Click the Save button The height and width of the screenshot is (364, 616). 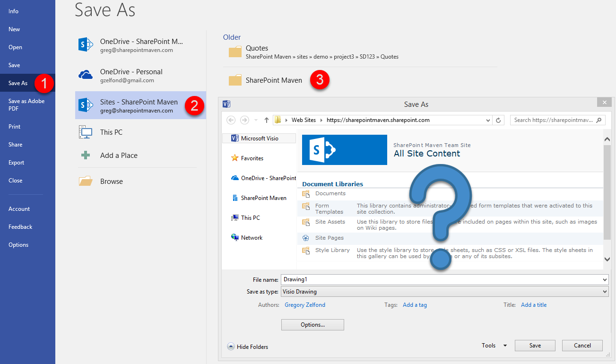pyautogui.click(x=535, y=346)
